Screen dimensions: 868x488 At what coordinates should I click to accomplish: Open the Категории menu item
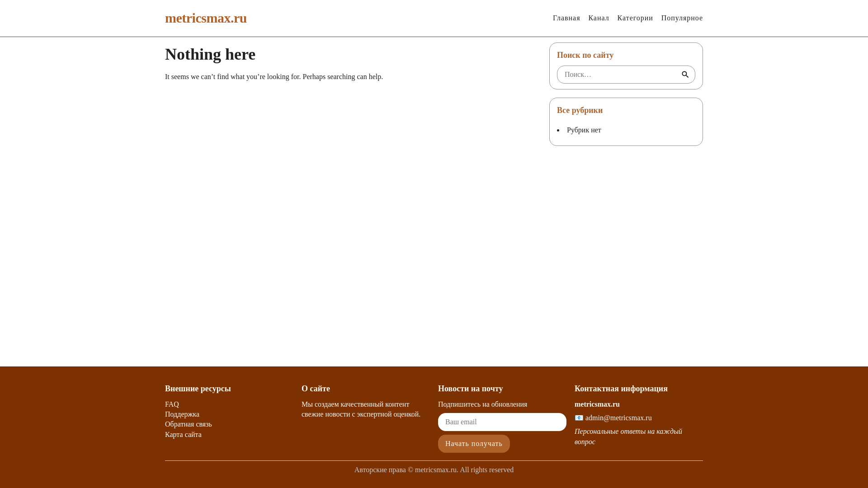(635, 18)
